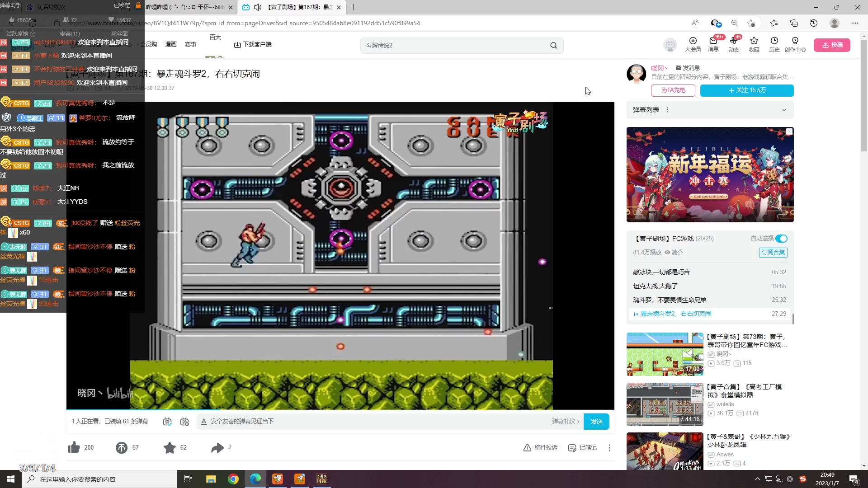Open 消息 messages icon with 99+ badge

713,44
